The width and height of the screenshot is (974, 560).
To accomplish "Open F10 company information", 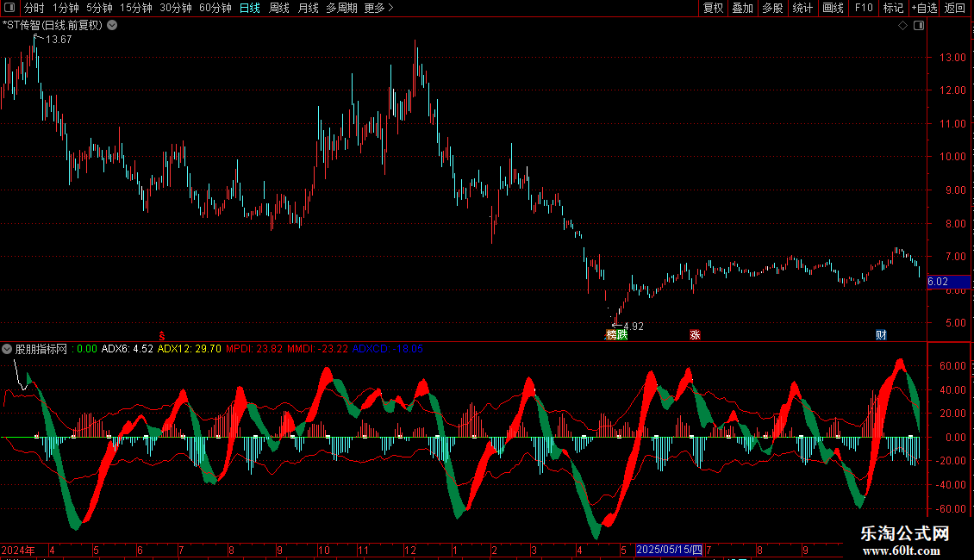I will (x=864, y=8).
